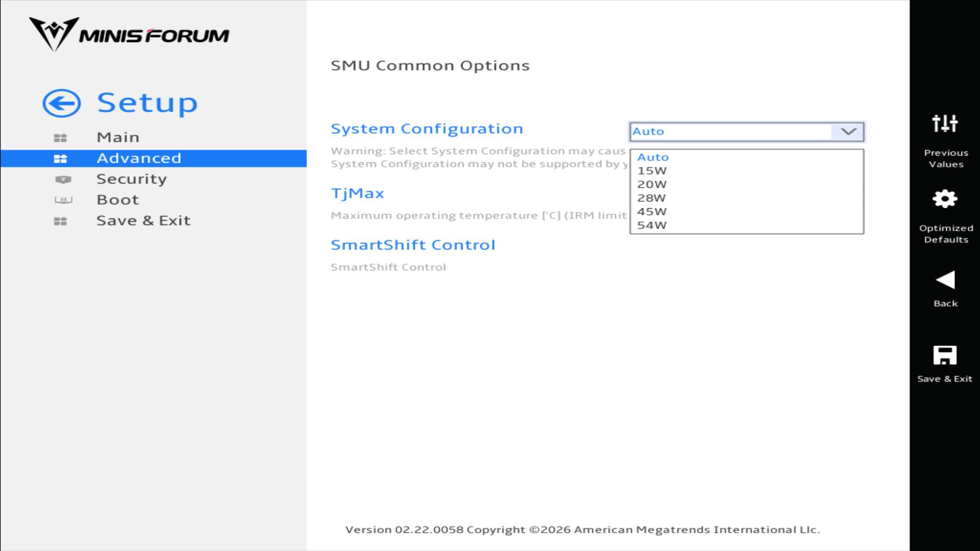Choose Auto in the dropdown list

[653, 157]
